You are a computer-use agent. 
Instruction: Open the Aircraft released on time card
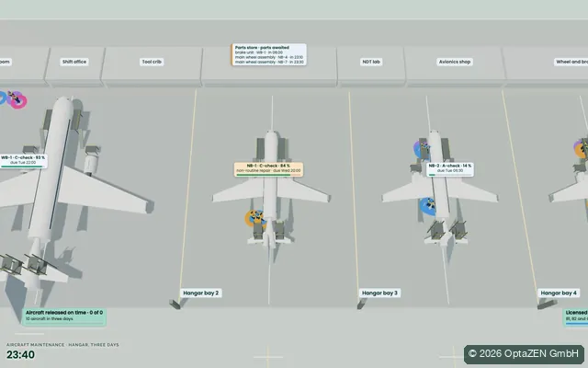click(x=63, y=316)
